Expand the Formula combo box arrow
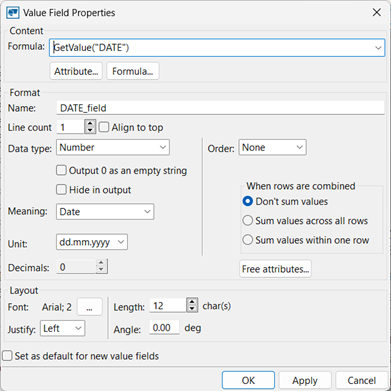The image size is (391, 392). pos(378,48)
